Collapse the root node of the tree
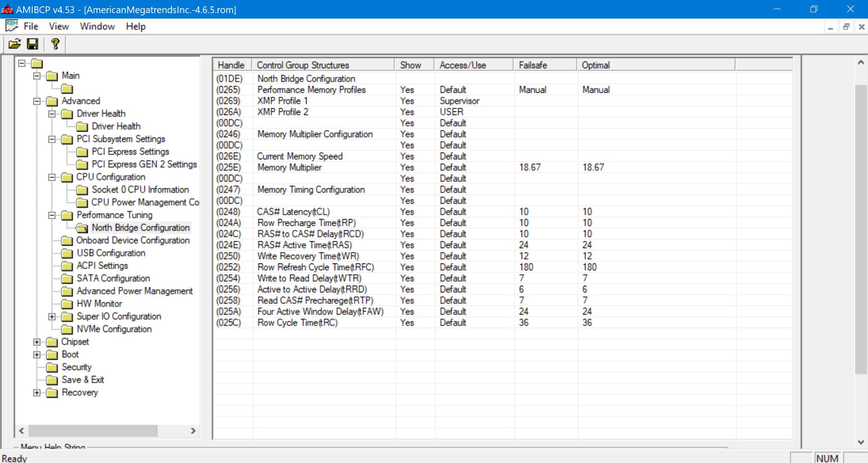 coord(22,63)
